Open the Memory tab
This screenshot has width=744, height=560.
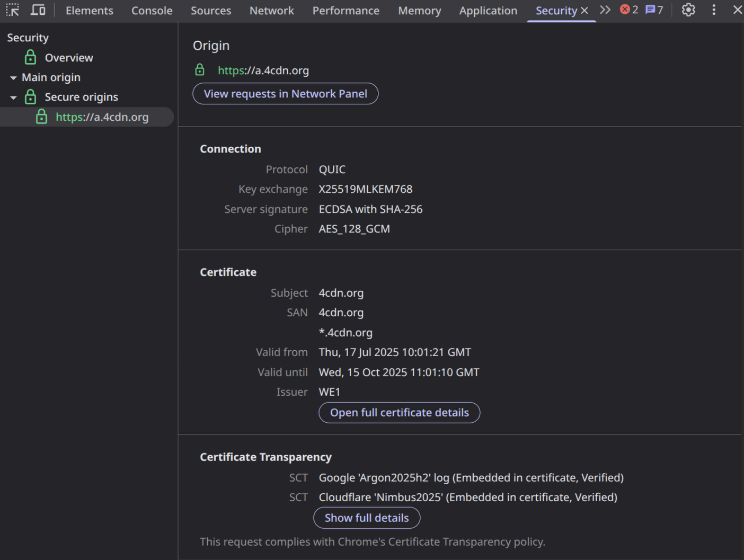coord(420,11)
